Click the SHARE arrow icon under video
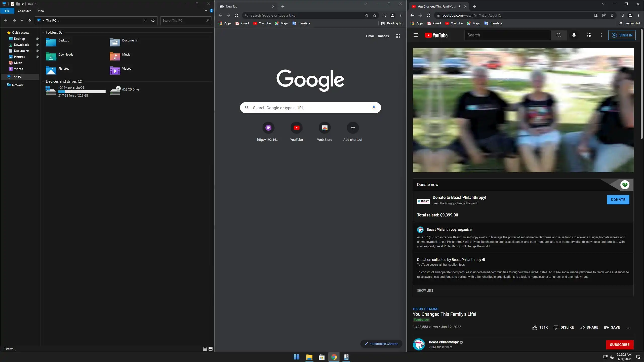 coord(582,328)
